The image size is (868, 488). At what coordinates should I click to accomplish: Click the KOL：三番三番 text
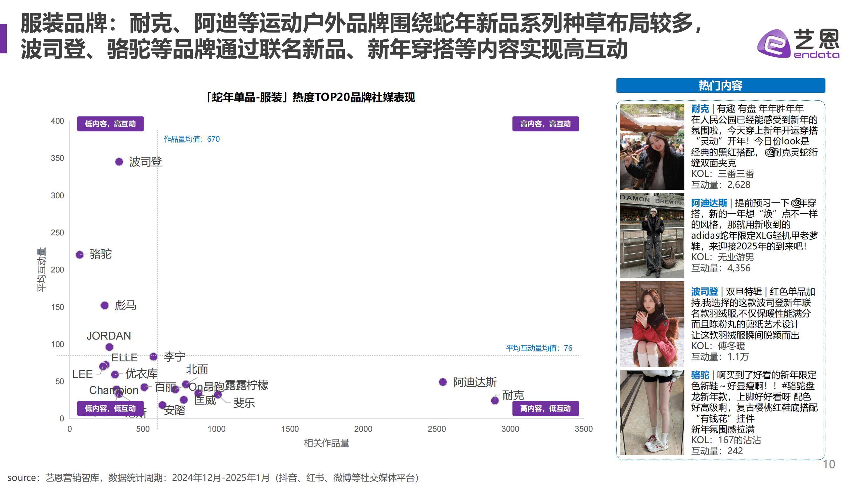[x=722, y=174]
